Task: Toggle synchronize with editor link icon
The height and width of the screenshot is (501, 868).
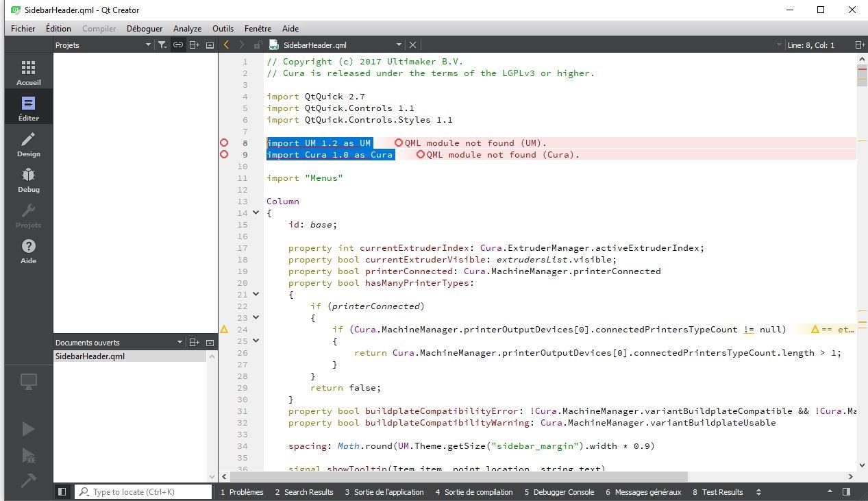Action: pos(178,45)
